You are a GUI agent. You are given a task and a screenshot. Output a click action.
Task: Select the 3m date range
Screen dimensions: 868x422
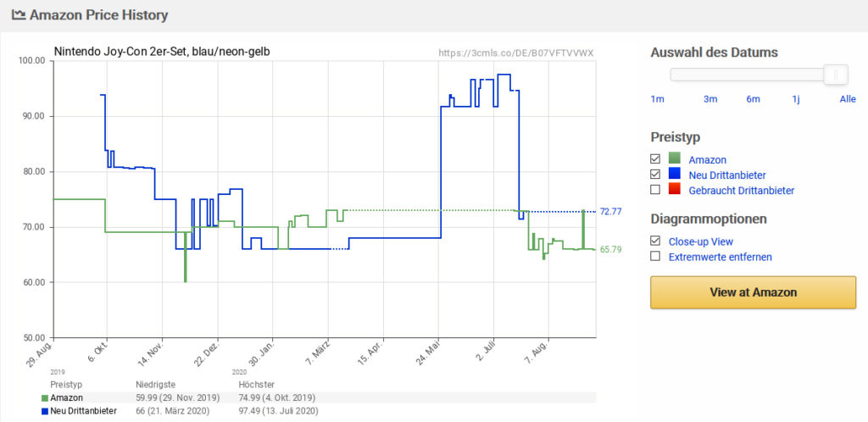pyautogui.click(x=710, y=99)
